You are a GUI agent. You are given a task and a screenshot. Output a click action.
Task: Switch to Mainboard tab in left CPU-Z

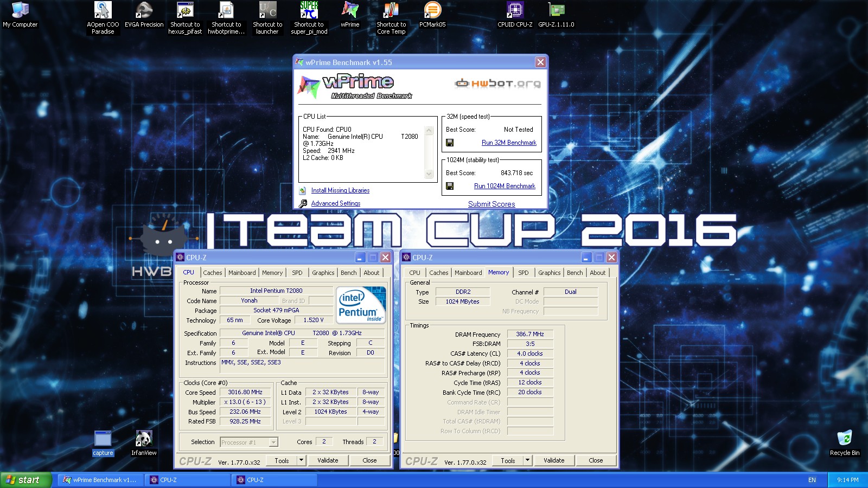242,273
